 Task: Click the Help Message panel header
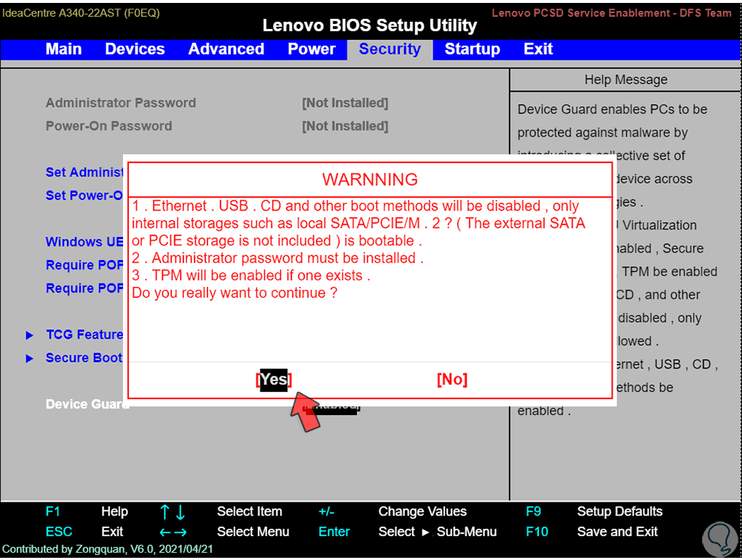625,79
